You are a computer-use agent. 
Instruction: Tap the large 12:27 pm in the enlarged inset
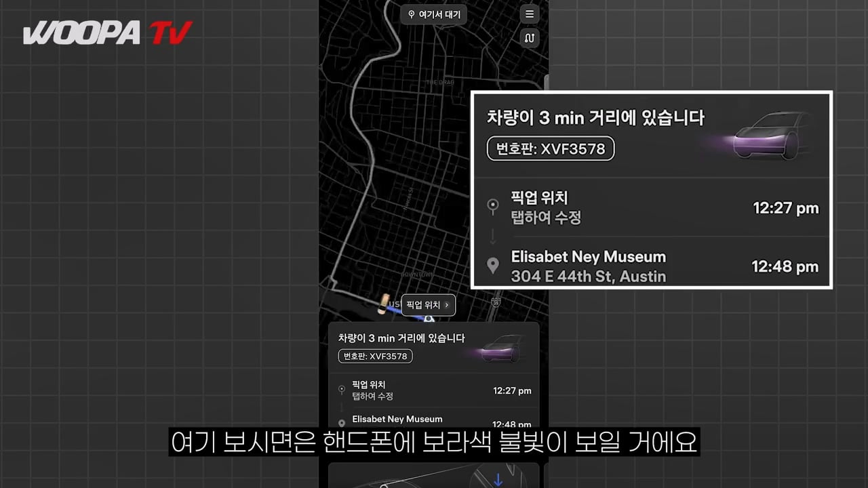click(x=785, y=208)
